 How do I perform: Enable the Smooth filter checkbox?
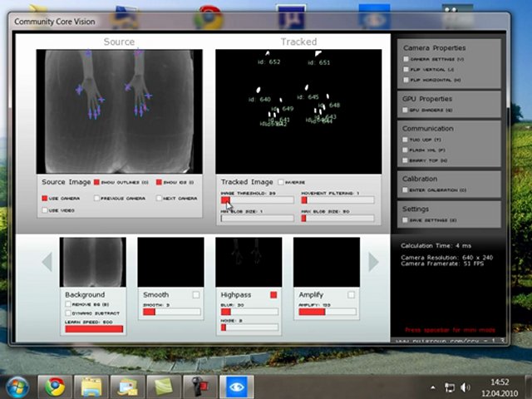[x=196, y=295]
